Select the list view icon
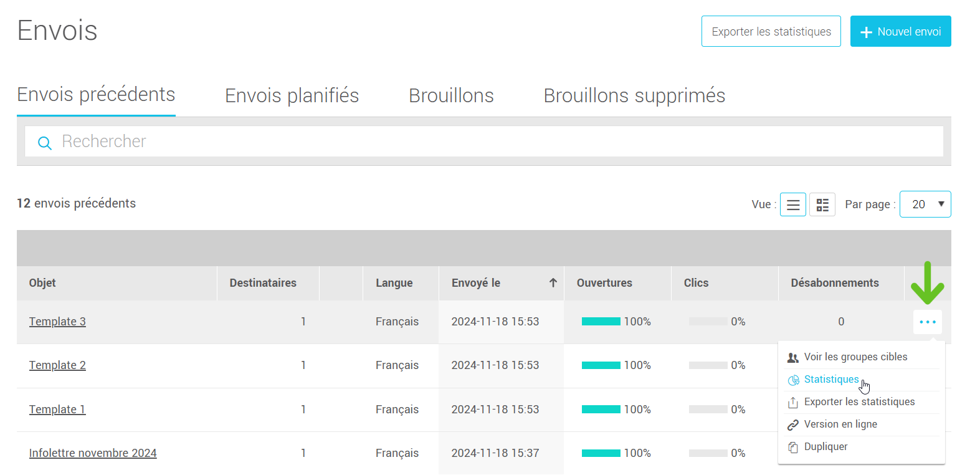The height and width of the screenshot is (475, 980). (x=792, y=204)
